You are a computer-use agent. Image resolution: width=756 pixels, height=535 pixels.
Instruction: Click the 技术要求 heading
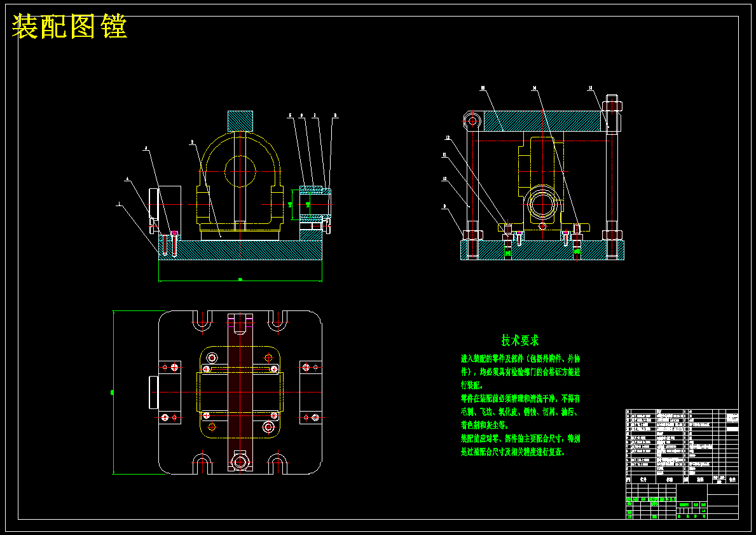point(520,340)
